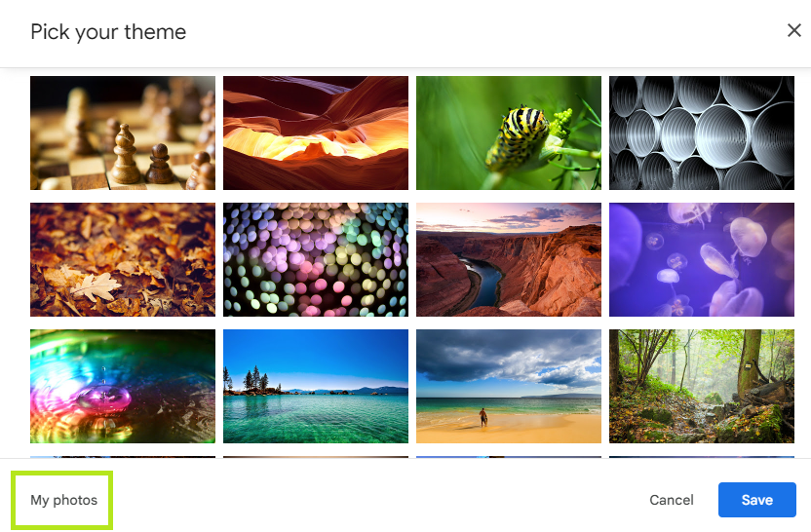Open My photos
This screenshot has width=811, height=532.
(x=63, y=500)
